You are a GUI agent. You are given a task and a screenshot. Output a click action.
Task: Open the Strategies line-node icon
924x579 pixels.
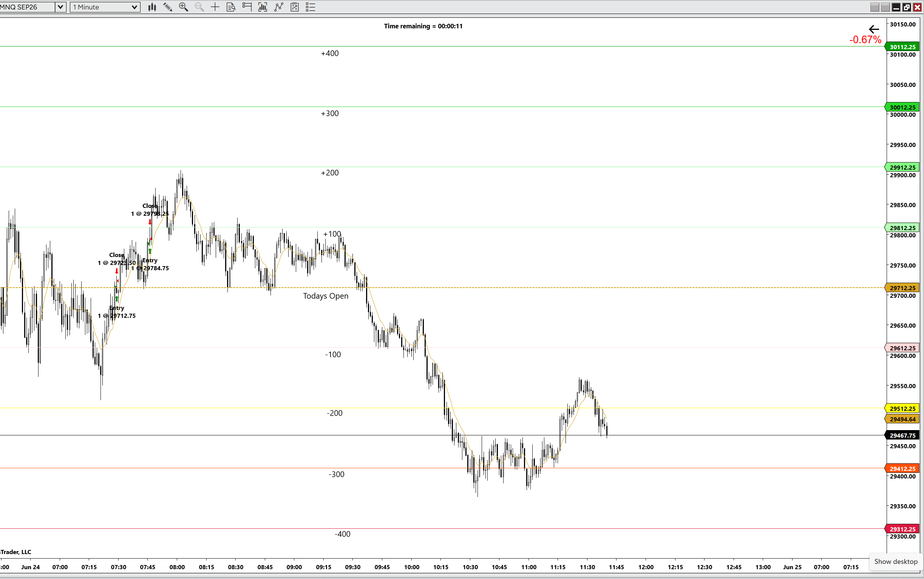click(279, 7)
